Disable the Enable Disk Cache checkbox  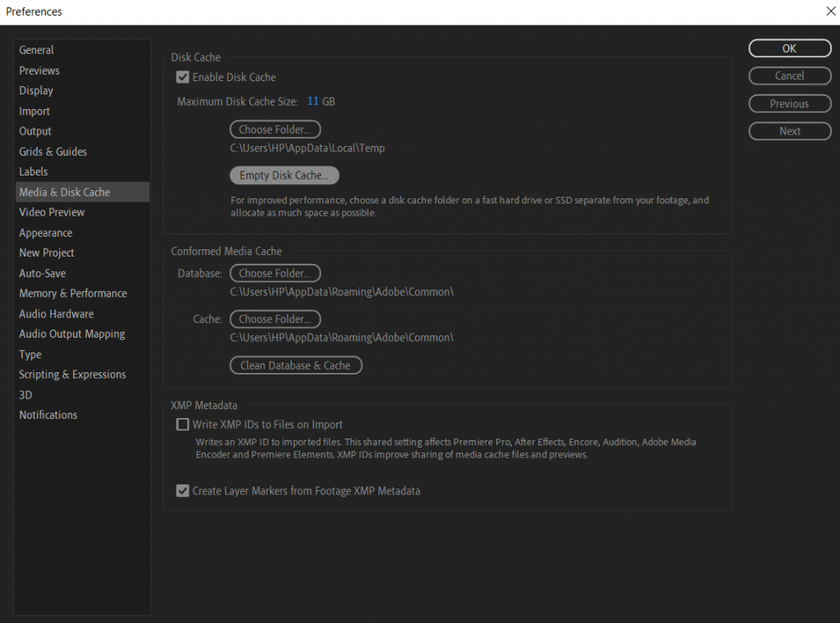tap(183, 77)
